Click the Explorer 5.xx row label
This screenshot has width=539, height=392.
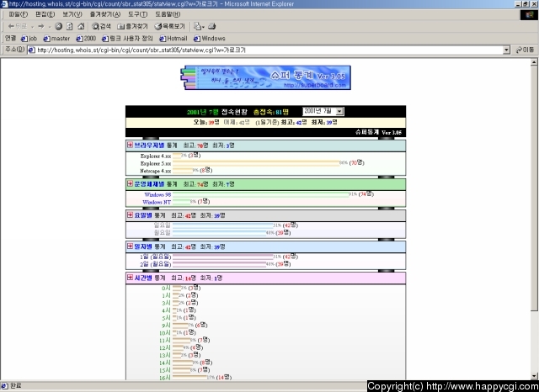pyautogui.click(x=155, y=164)
